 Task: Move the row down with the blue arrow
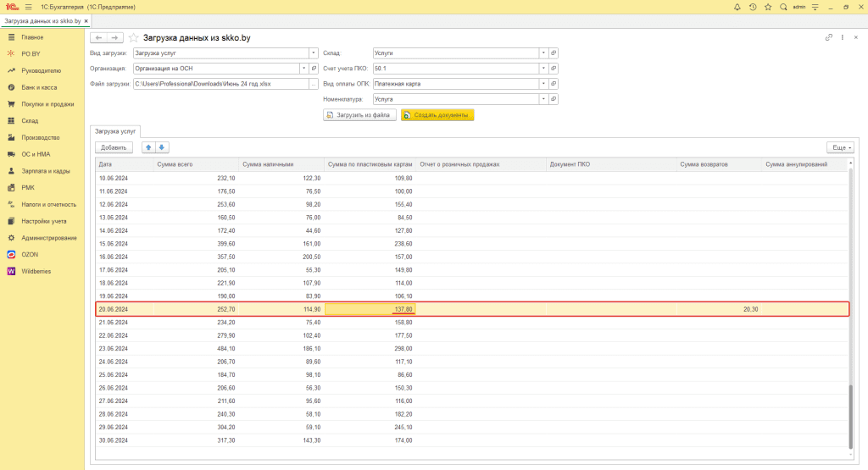click(163, 147)
